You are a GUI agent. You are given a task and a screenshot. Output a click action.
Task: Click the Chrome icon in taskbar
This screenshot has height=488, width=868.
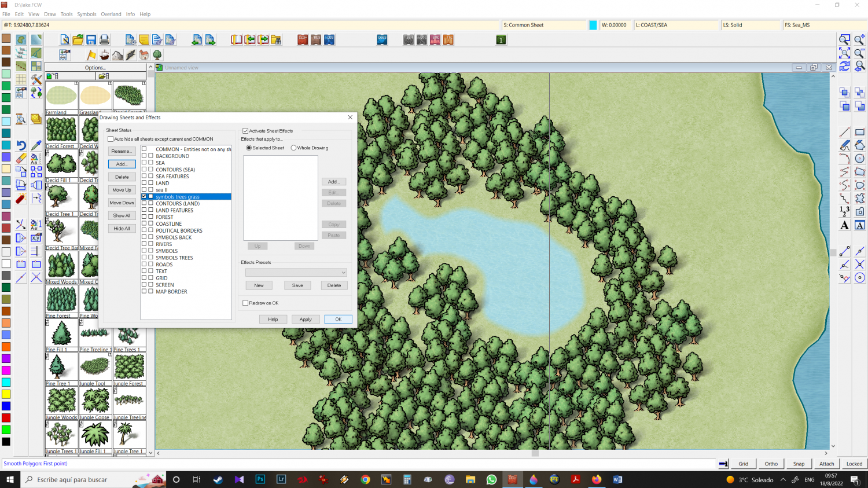coord(365,479)
